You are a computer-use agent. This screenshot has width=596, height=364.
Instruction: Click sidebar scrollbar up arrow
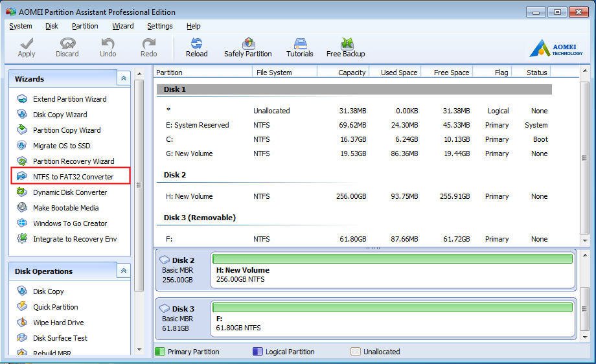tap(139, 74)
